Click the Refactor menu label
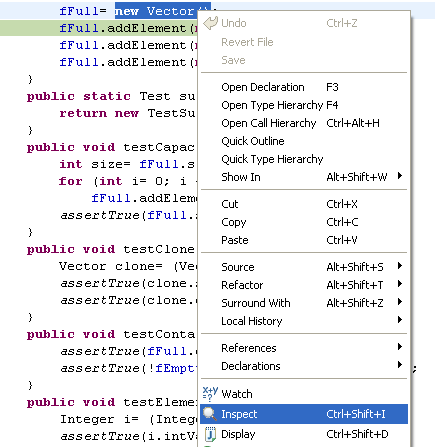 click(242, 285)
